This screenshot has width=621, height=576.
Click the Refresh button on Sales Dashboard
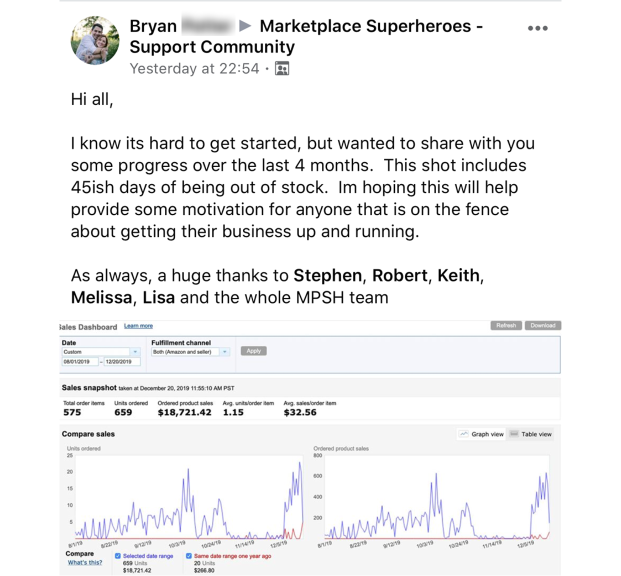pos(506,326)
